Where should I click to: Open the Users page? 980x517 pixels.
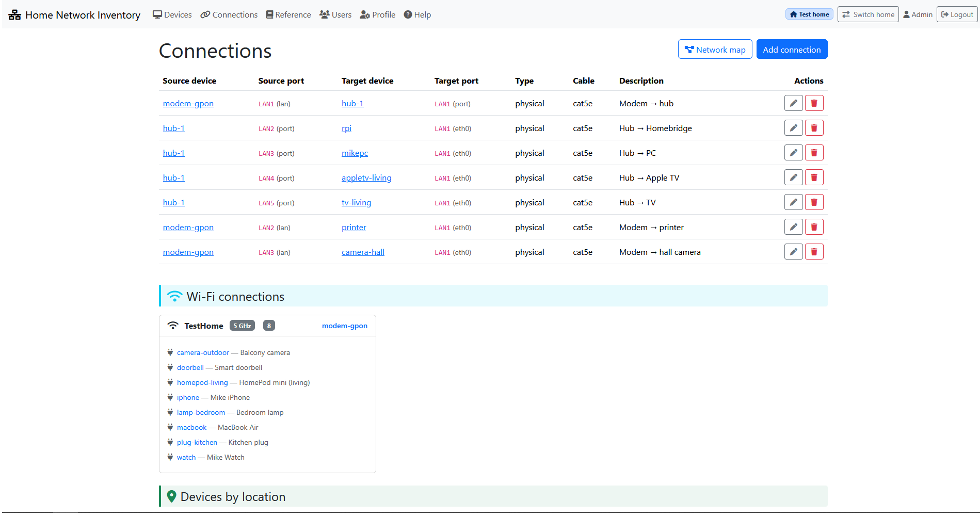pyautogui.click(x=335, y=14)
